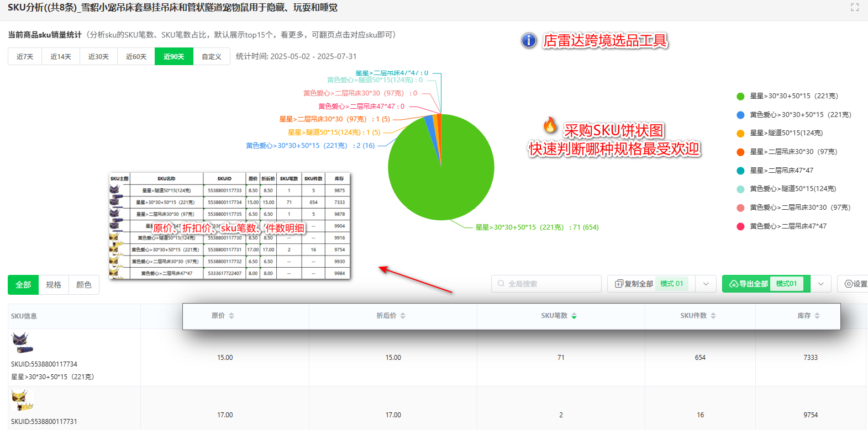Sort by the SKU笔数 column arrows
This screenshot has width=868, height=430.
tap(574, 316)
